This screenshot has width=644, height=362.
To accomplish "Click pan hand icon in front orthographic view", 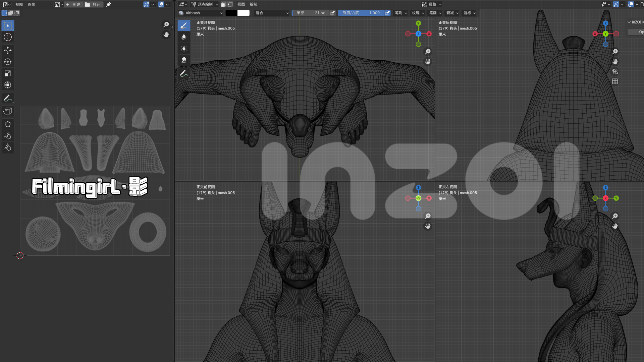I will (428, 226).
